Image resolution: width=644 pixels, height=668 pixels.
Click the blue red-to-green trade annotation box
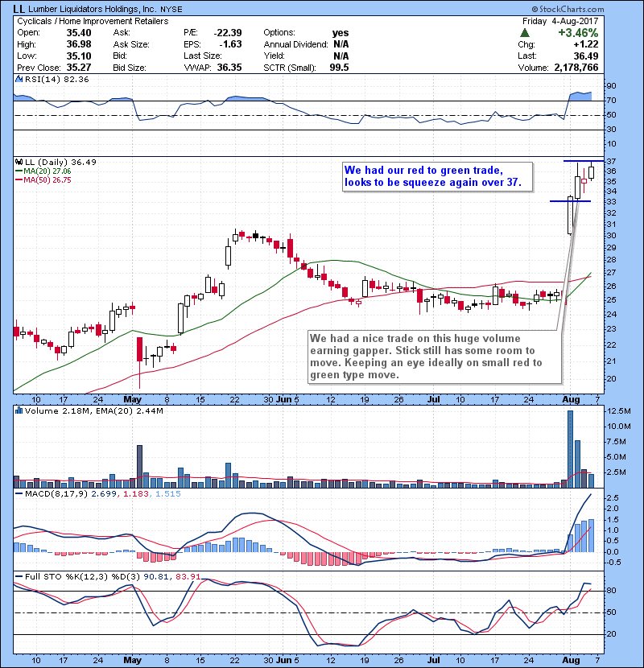(438, 176)
